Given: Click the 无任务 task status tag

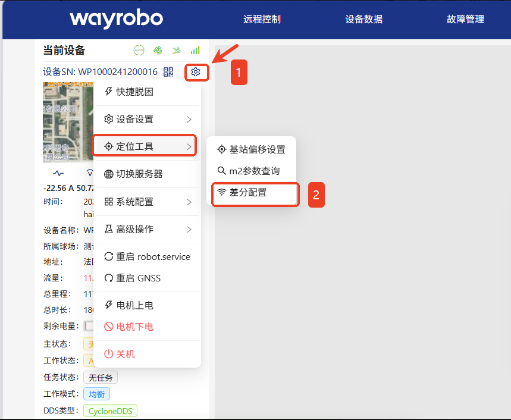Looking at the screenshot, I should (x=101, y=378).
